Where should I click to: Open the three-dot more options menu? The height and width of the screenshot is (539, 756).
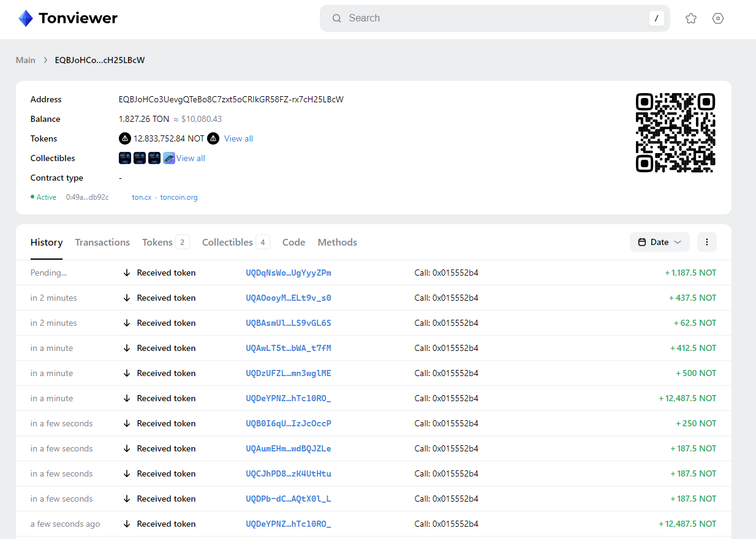coord(706,242)
